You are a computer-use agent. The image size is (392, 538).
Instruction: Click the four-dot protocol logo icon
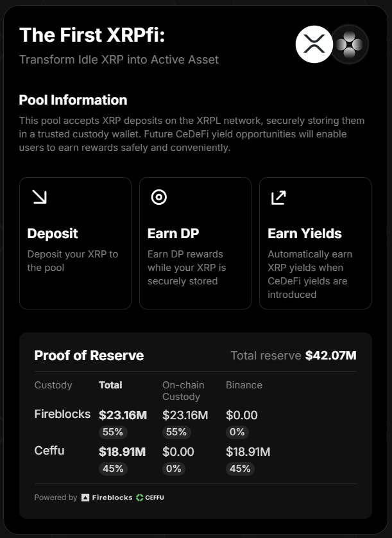coord(349,44)
